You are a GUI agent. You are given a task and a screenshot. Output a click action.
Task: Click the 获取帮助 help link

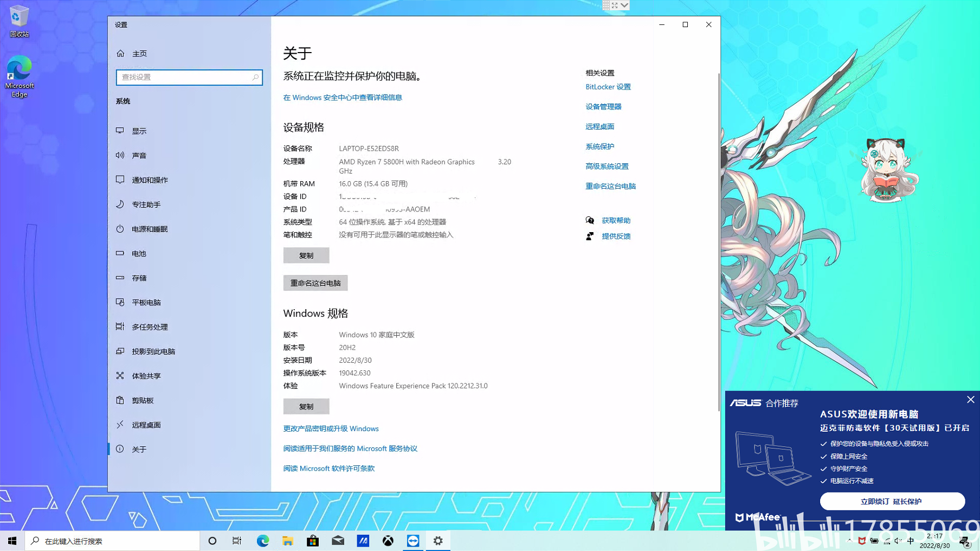point(616,220)
